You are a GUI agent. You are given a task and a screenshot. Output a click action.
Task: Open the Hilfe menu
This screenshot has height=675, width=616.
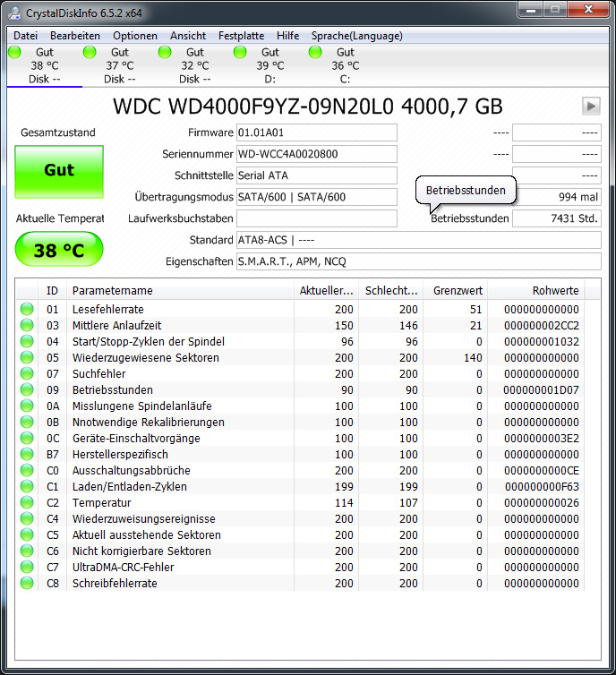(287, 36)
